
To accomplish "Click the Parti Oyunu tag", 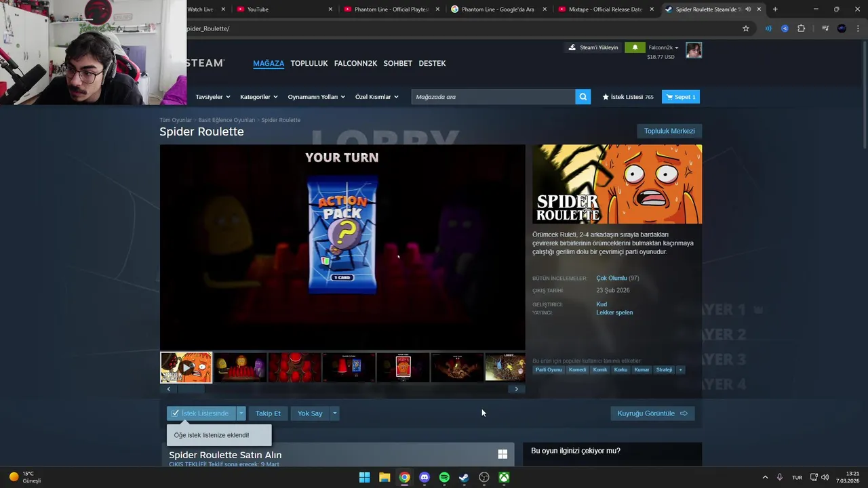I will pyautogui.click(x=549, y=370).
